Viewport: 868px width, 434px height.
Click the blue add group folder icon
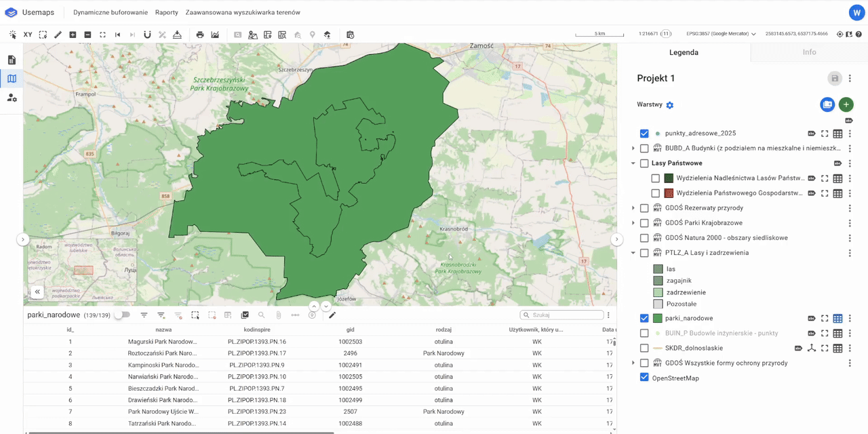827,104
